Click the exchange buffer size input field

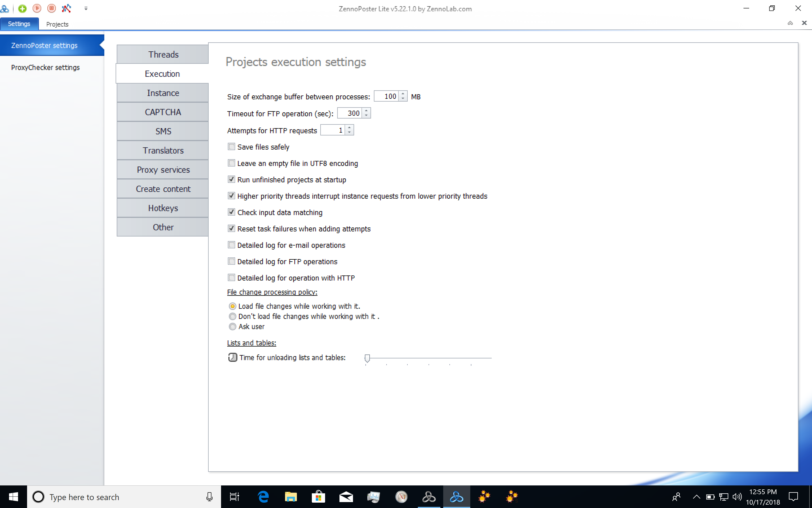pos(387,97)
